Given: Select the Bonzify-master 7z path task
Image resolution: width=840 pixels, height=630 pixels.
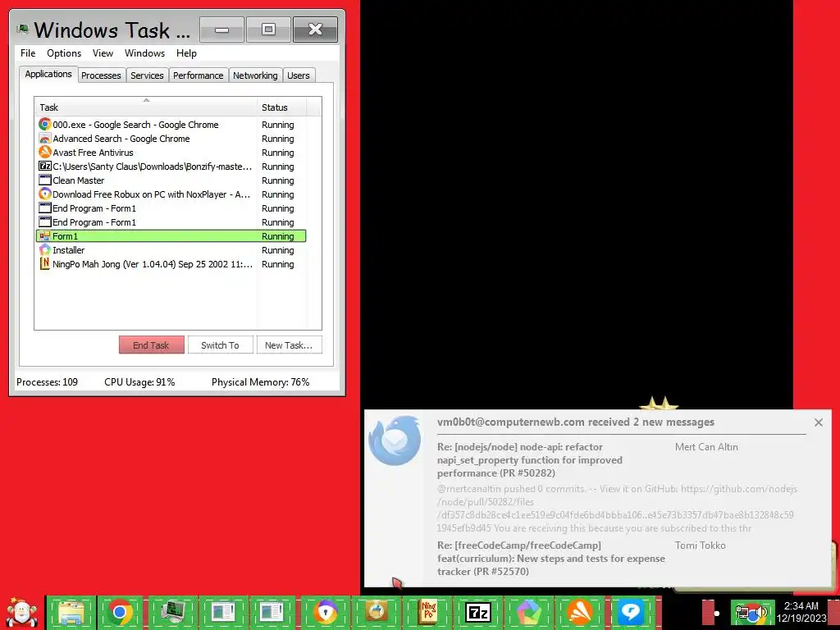Looking at the screenshot, I should (171, 166).
